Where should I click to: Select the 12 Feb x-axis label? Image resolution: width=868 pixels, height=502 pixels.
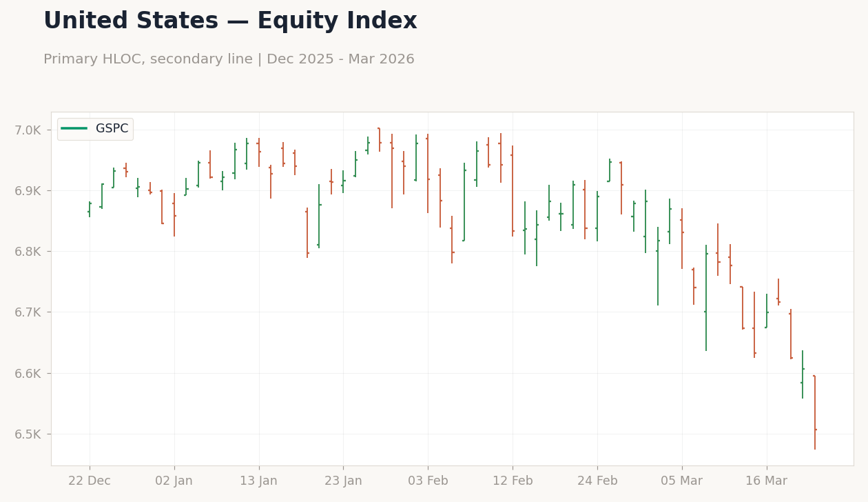coord(513,481)
